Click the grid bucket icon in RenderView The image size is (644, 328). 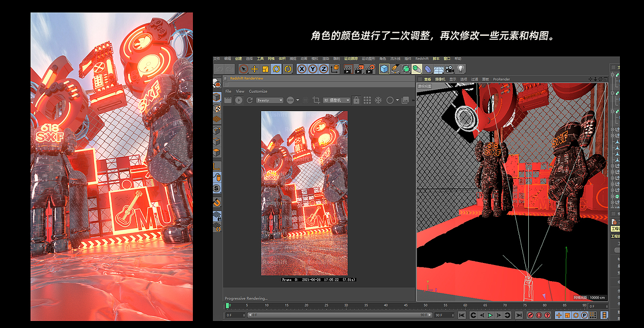[x=367, y=100]
